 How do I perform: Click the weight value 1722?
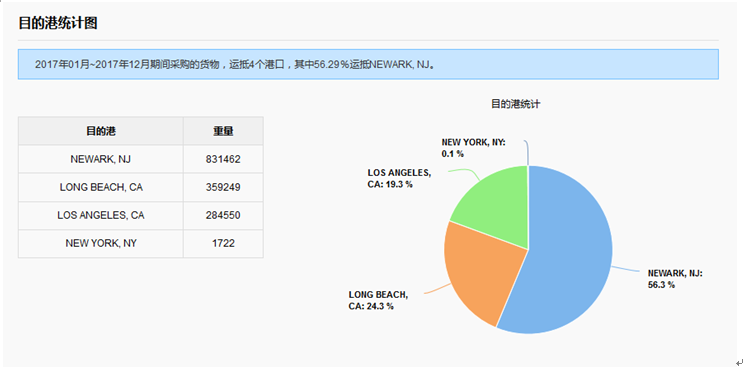(x=223, y=243)
